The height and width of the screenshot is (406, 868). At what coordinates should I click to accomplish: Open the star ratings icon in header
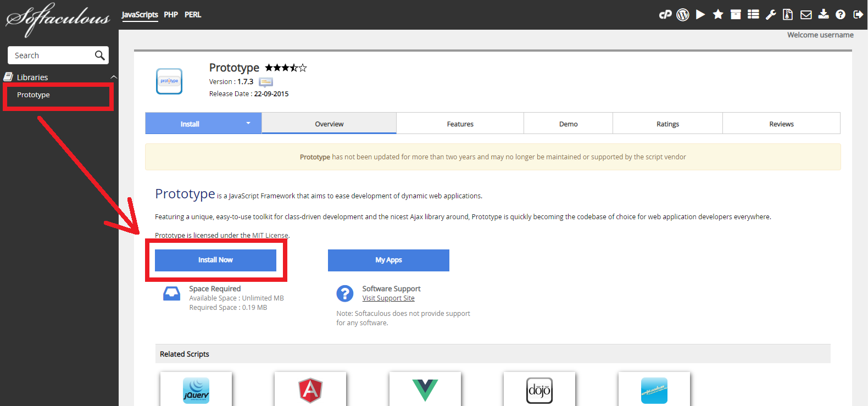[718, 15]
